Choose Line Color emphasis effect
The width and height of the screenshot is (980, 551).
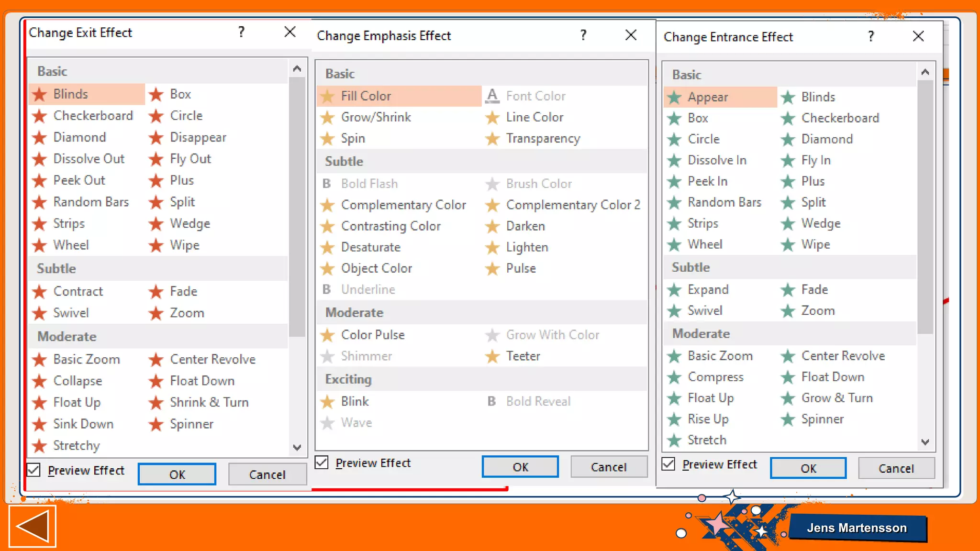tap(535, 117)
